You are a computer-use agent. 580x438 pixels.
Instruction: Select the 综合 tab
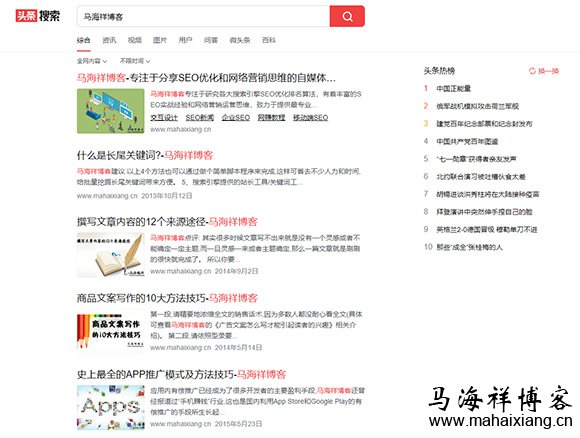click(83, 40)
